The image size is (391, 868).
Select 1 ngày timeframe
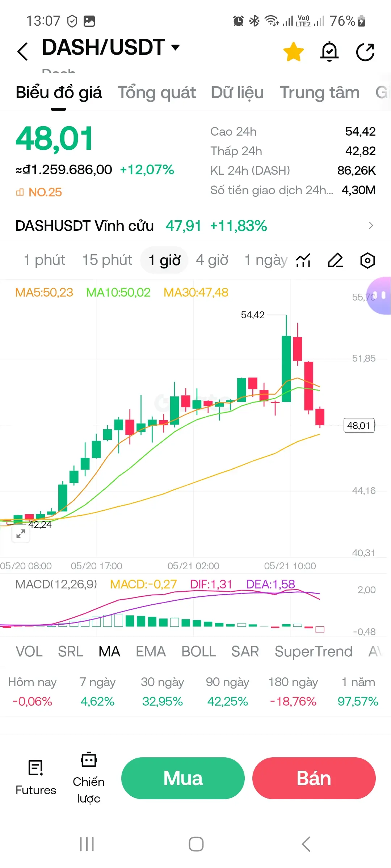pos(266,260)
